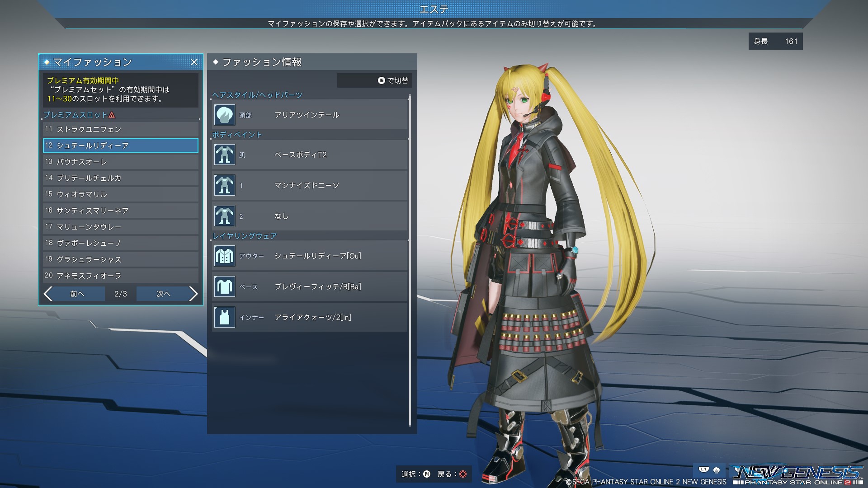
Task: Click the outerwear jacket icon アウター
Action: coord(224,256)
